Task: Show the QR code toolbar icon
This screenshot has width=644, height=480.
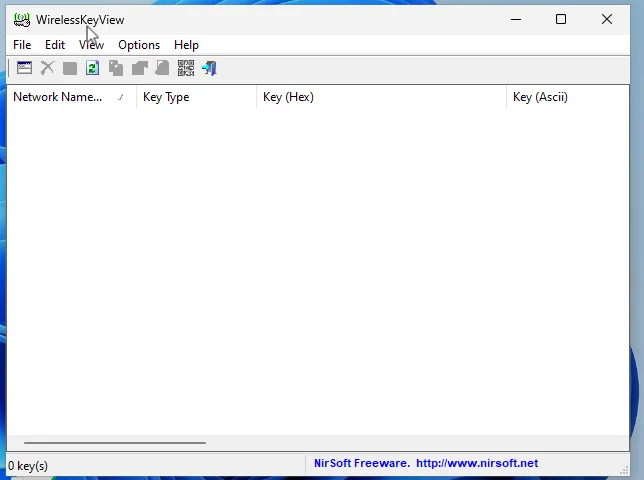Action: point(186,68)
